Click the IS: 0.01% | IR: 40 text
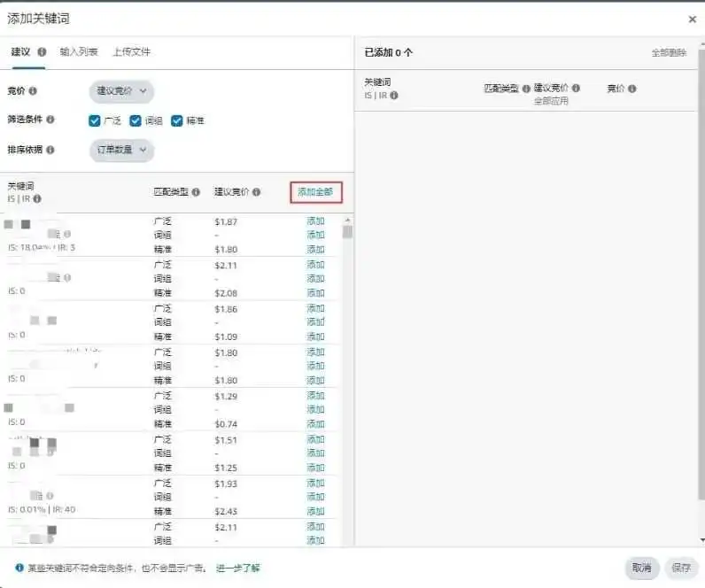The width and height of the screenshot is (705, 588). click(42, 509)
